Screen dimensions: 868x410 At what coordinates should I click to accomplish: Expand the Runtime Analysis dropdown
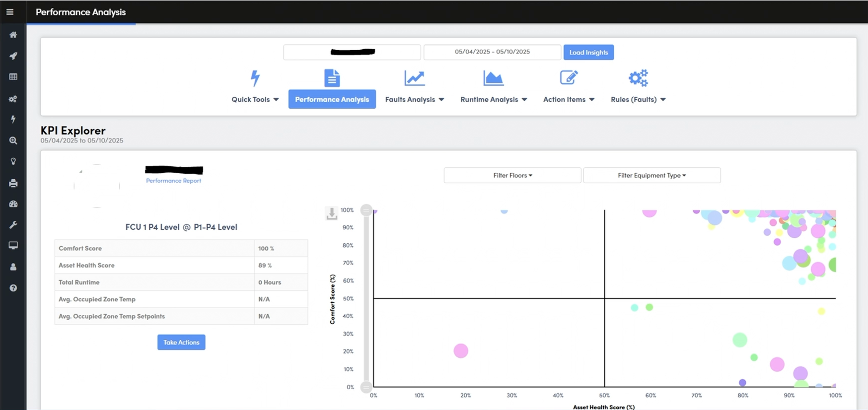click(x=494, y=99)
